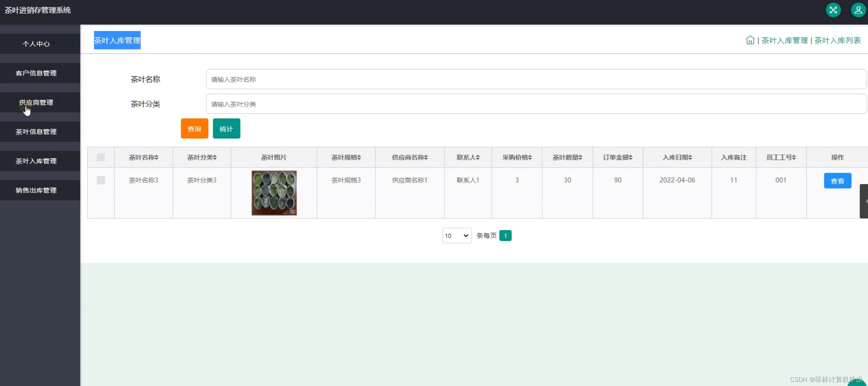Expand the 茶叶信息管理 sidebar section
This screenshot has height=386, width=868.
37,132
